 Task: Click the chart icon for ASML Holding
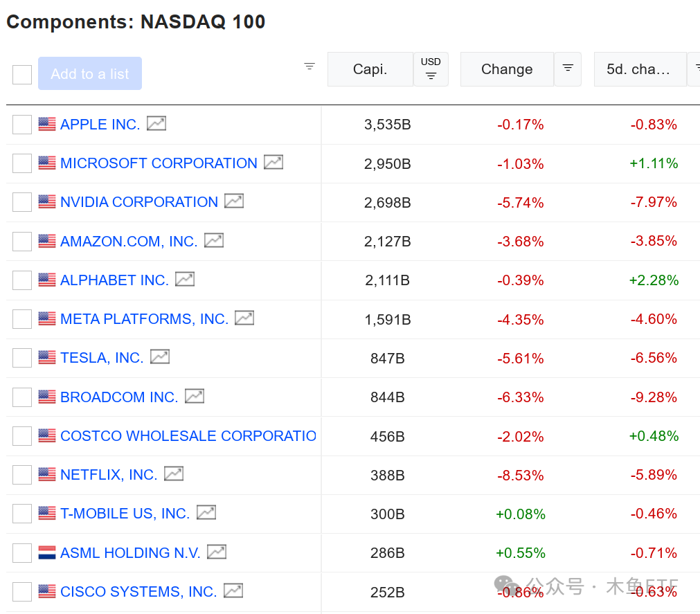217,552
